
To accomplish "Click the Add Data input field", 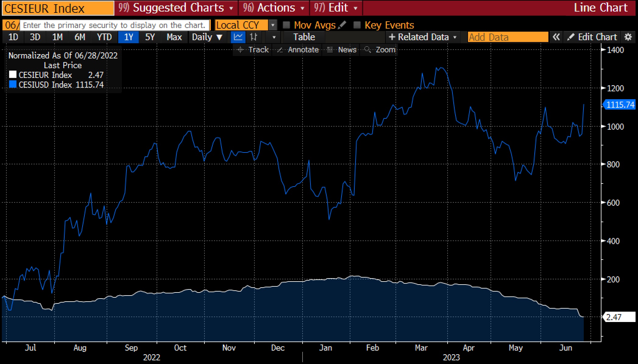I will click(x=508, y=37).
